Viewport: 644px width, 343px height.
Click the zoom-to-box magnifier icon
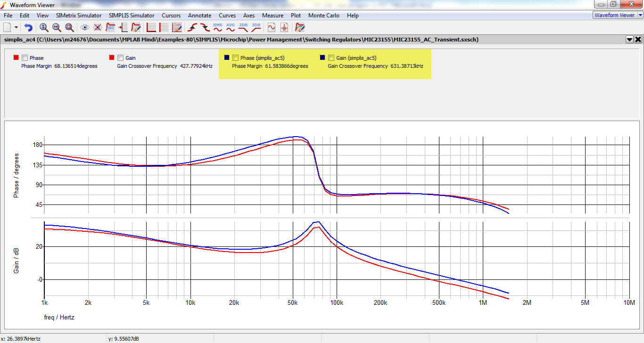tap(69, 27)
